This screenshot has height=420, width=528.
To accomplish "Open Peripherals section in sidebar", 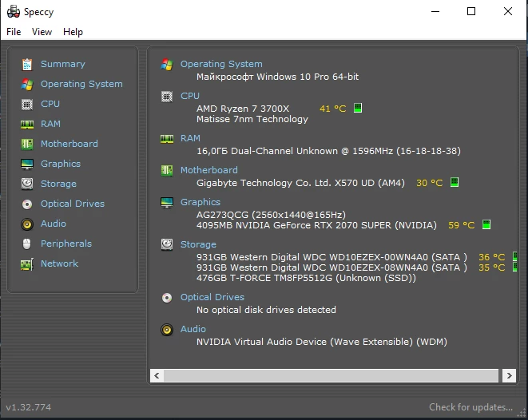I will (66, 244).
